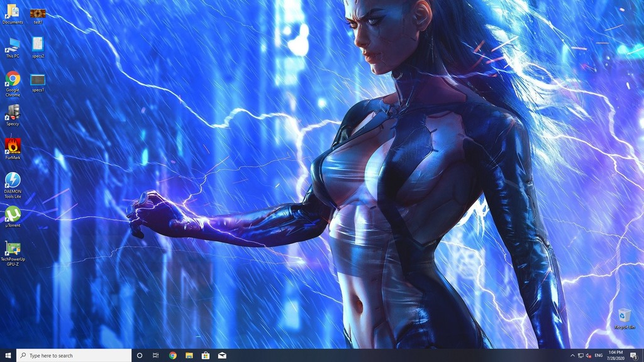Select the TechPowerUp GPU-Z shortcut
Screen dimensions: 644x362
click(13, 254)
